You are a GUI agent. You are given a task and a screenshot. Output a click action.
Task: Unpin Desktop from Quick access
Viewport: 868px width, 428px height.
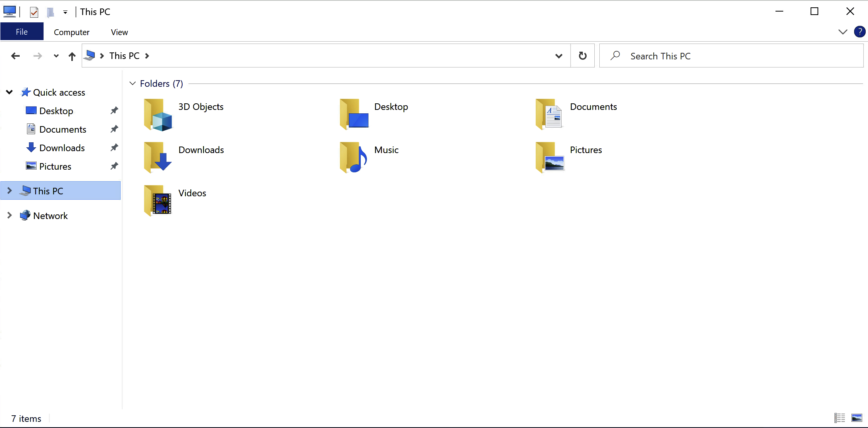[114, 111]
